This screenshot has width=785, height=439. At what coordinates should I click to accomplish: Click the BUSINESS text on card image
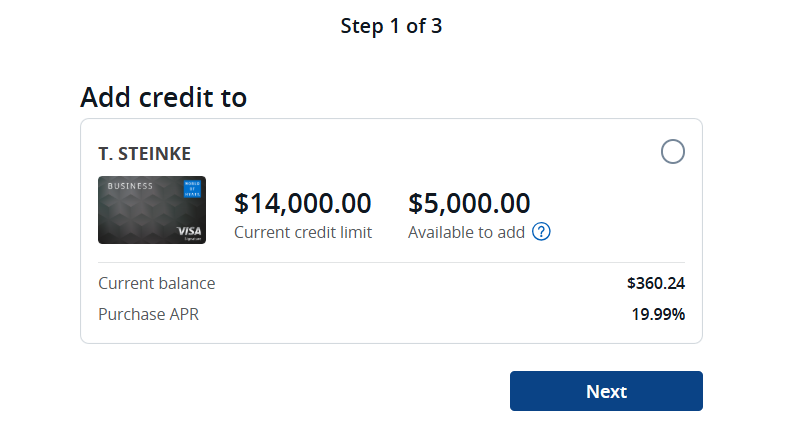[130, 186]
